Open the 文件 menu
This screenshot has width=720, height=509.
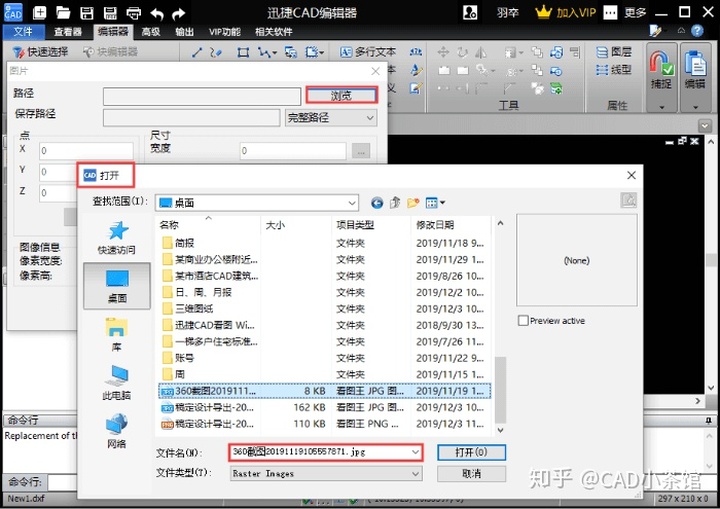23,32
